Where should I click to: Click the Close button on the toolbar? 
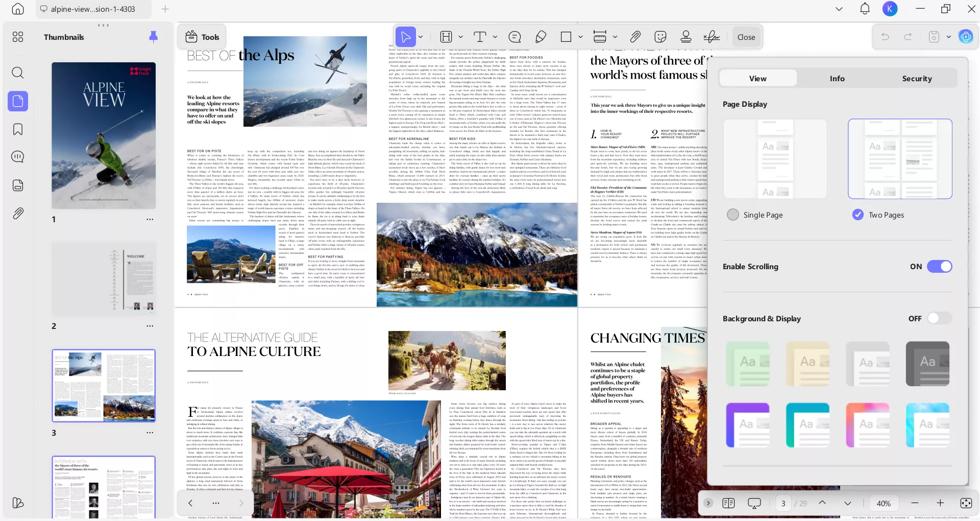(x=746, y=37)
